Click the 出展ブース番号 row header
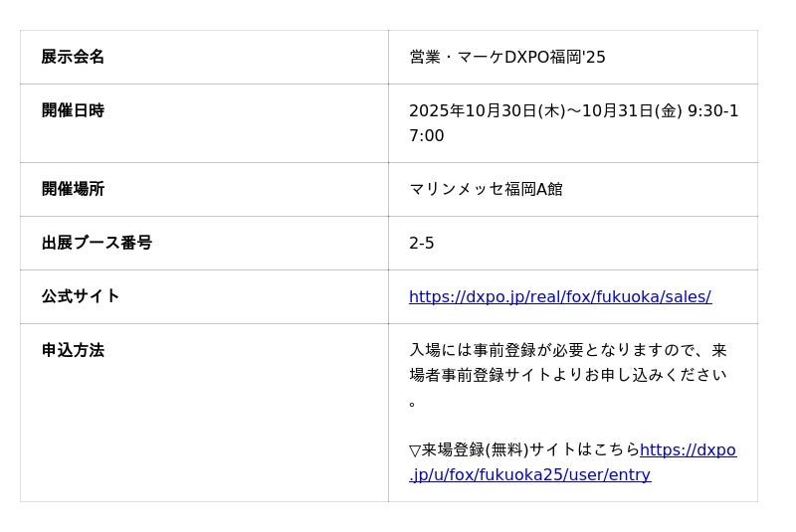The width and height of the screenshot is (796, 532). [97, 243]
